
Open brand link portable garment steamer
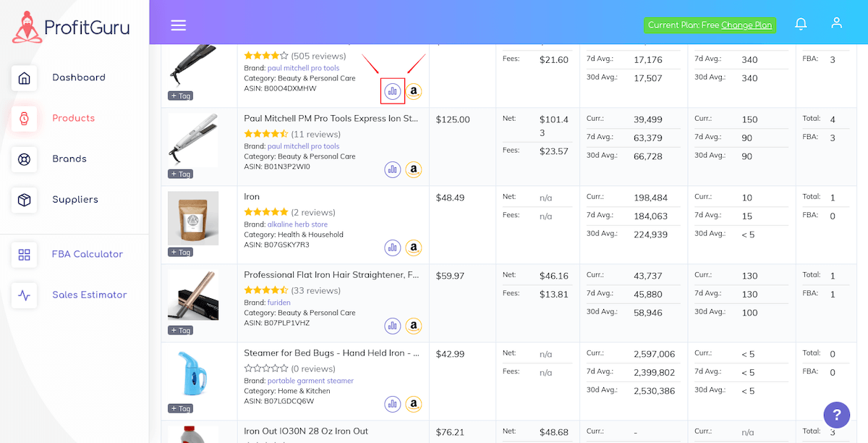click(x=310, y=381)
